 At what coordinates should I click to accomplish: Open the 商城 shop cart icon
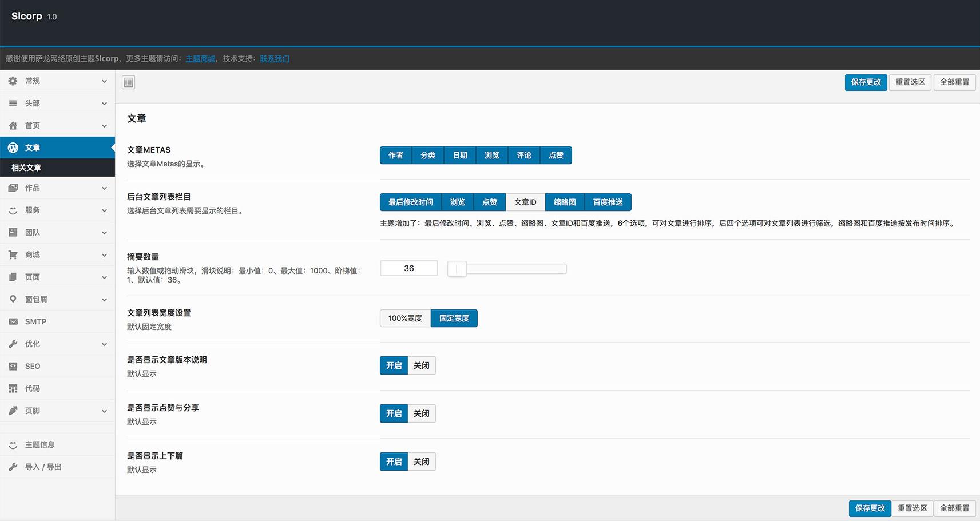coord(13,254)
